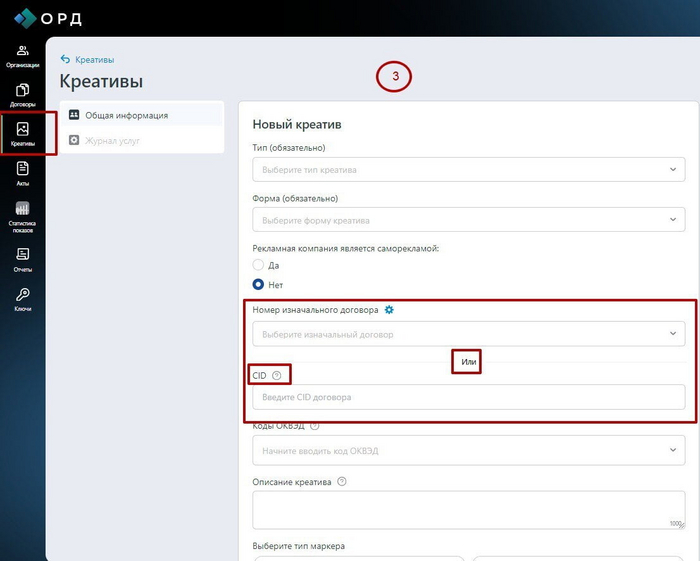Select the Нет radio button
Viewport: 700px width, 561px height.
258,284
